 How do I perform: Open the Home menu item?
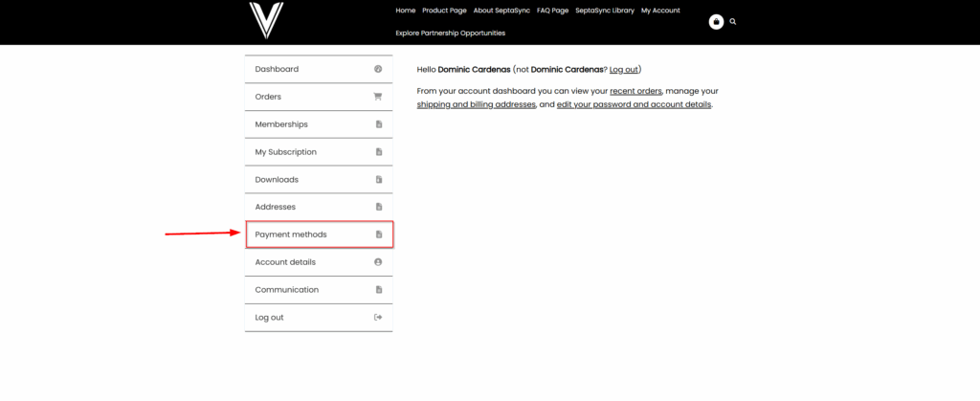[405, 11]
